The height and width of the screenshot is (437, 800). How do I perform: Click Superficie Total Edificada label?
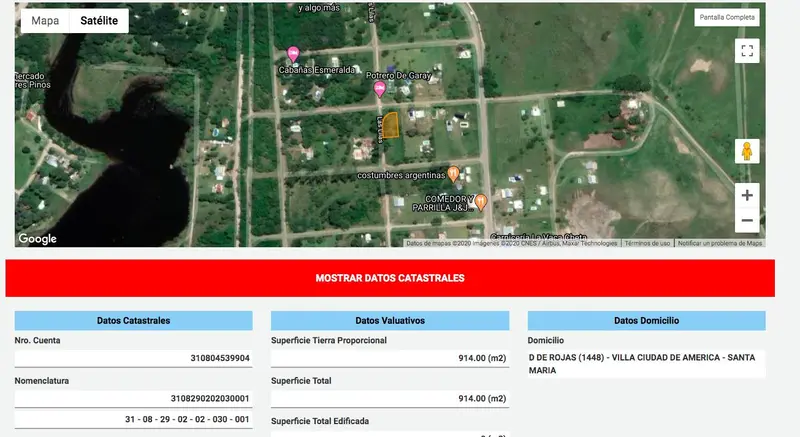click(320, 421)
